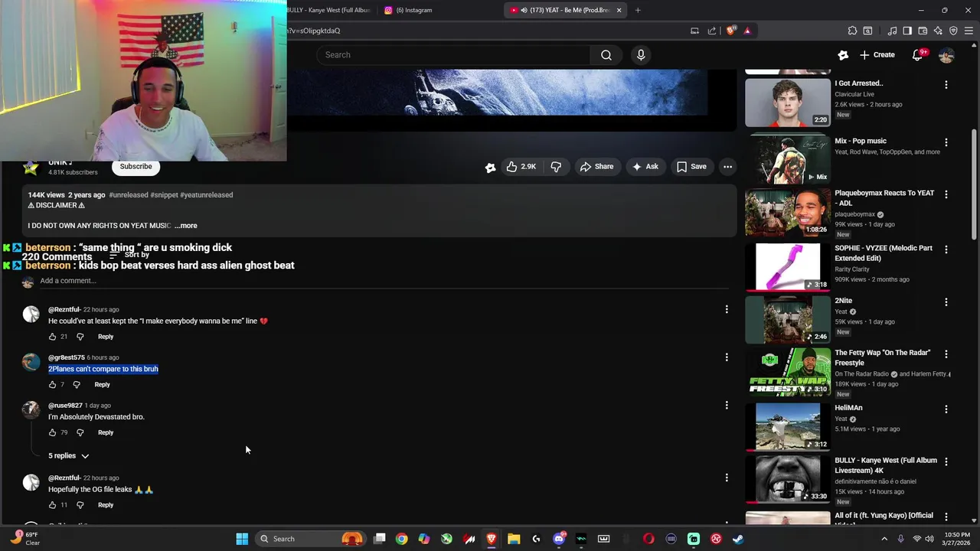This screenshot has width=980, height=551.
Task: Open the browser Extensions puzzle icon
Action: point(852,31)
